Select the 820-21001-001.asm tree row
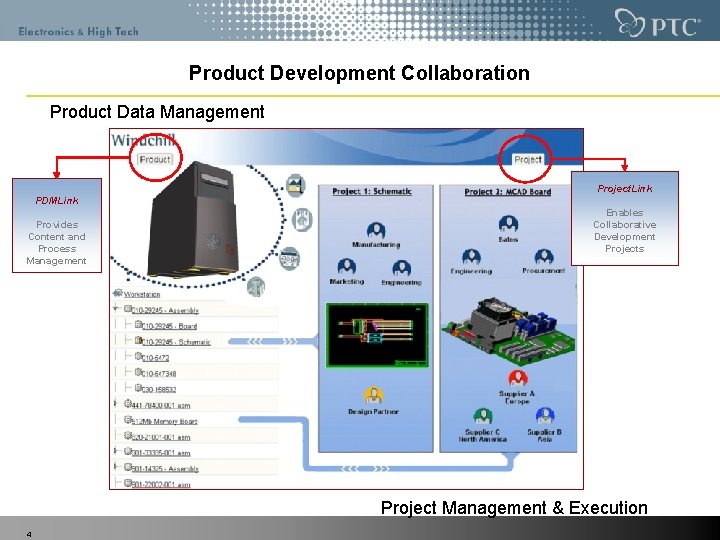Image resolution: width=720 pixels, height=540 pixels. tap(195, 436)
